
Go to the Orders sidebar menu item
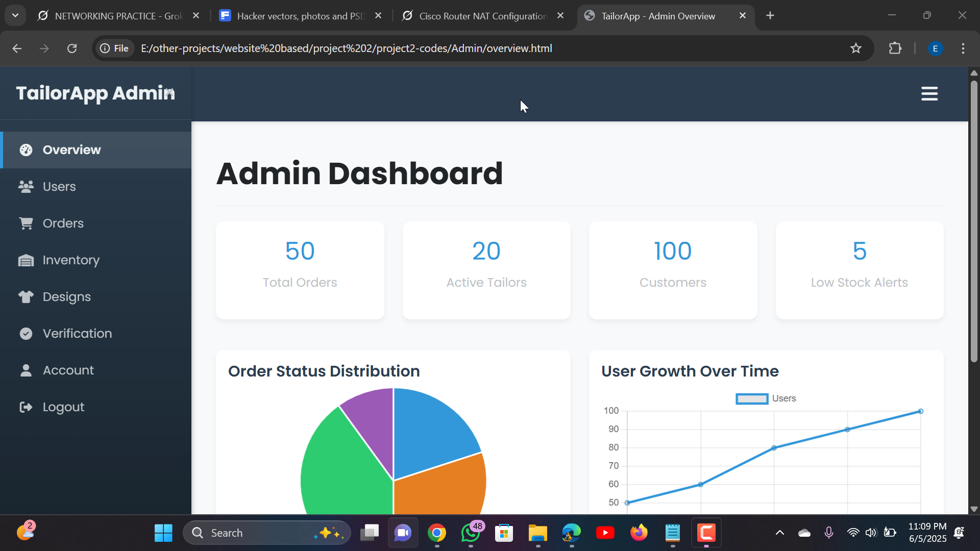96,223
